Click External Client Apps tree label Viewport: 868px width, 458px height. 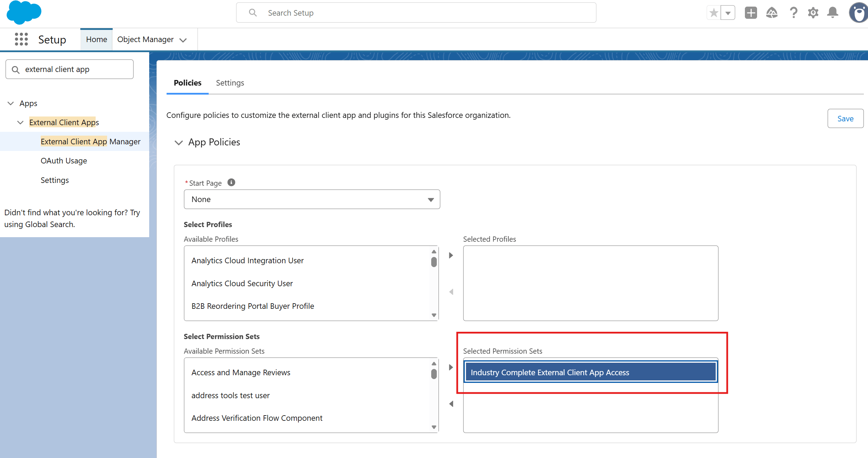64,122
